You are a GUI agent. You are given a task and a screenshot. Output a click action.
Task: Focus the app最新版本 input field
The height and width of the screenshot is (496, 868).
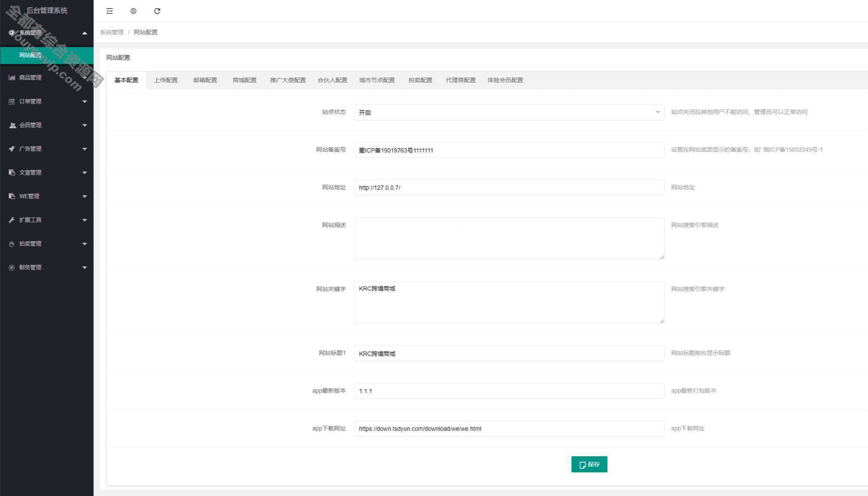[509, 391]
